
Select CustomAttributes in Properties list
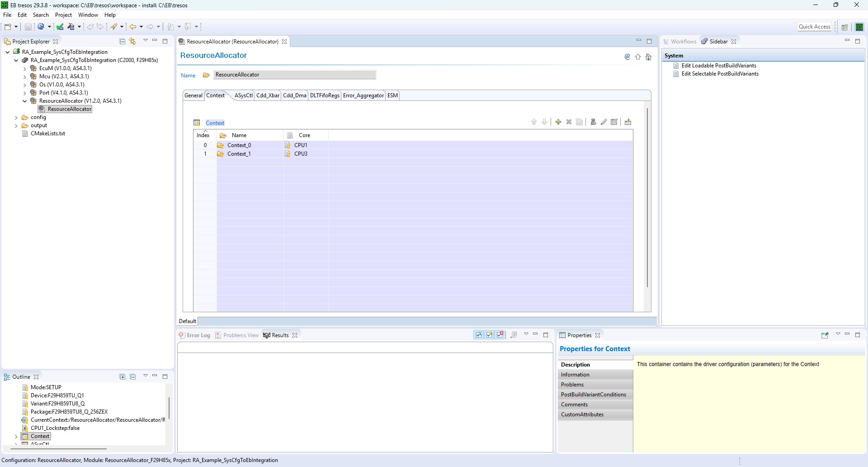[595, 415]
